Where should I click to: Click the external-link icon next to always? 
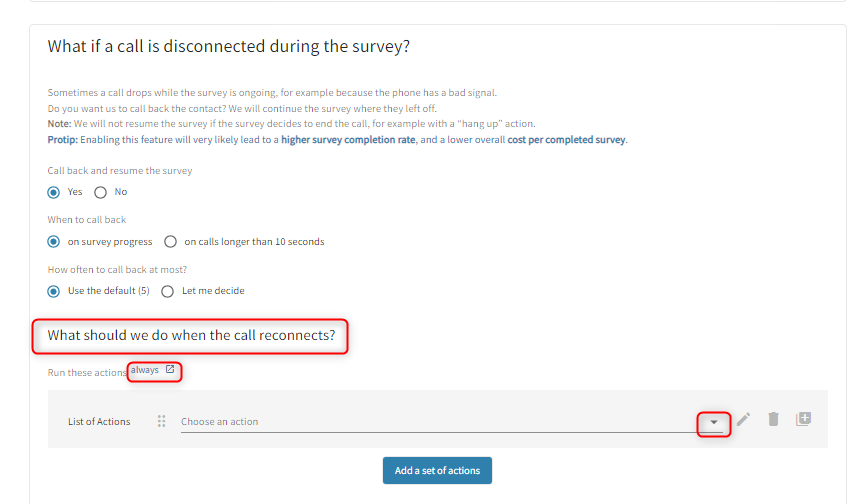pos(170,370)
